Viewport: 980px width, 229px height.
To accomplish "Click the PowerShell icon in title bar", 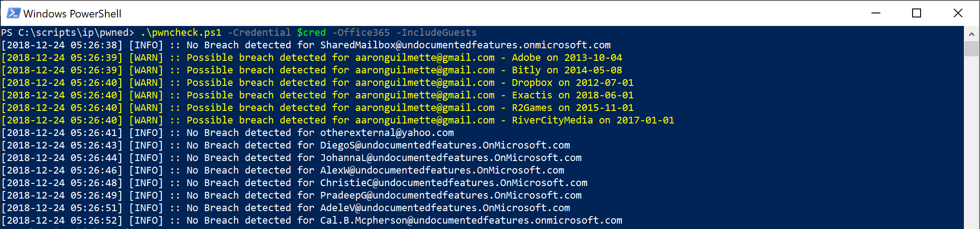I will click(x=13, y=13).
